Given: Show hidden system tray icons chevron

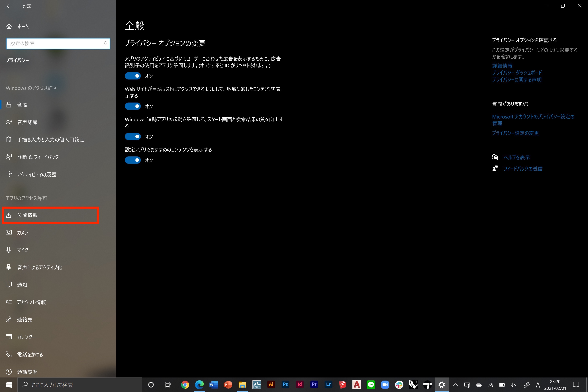Looking at the screenshot, I should tap(455, 385).
